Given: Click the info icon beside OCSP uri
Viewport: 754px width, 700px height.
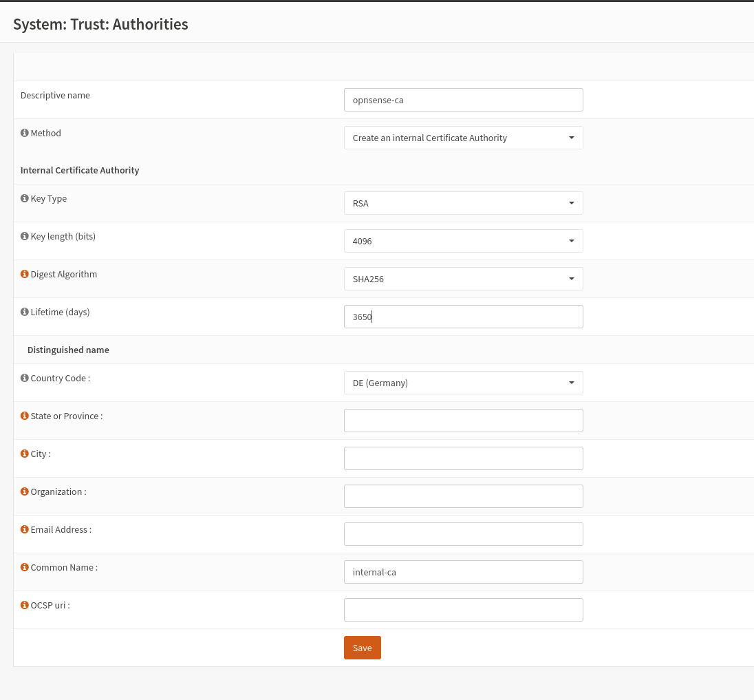Looking at the screenshot, I should 25,606.
